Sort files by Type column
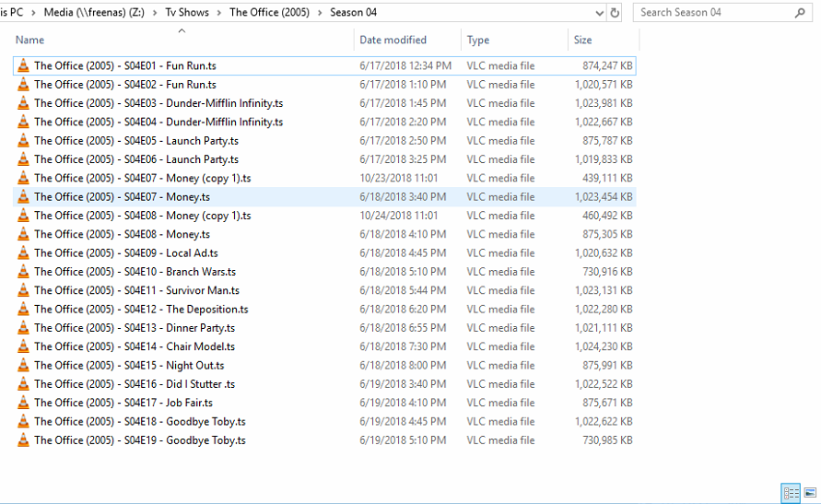Screen dimensions: 821x504 (478, 40)
